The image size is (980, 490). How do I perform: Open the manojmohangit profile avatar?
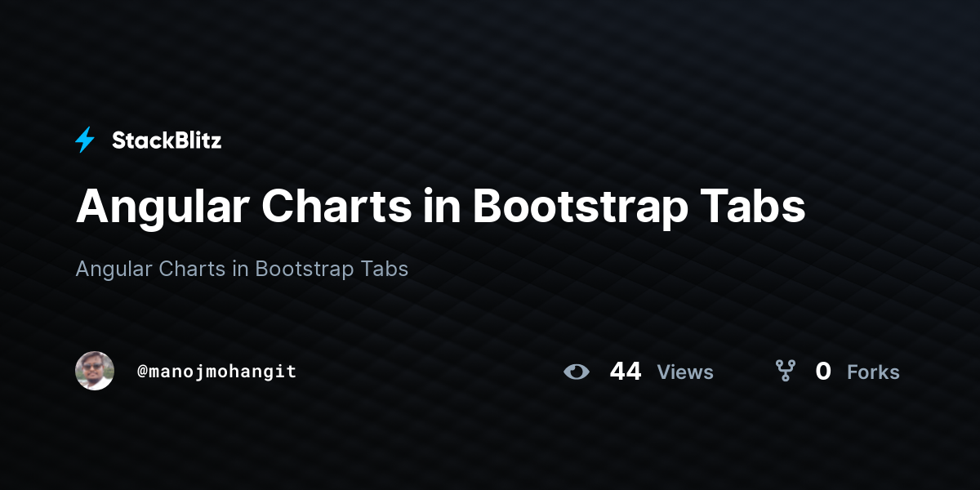95,371
